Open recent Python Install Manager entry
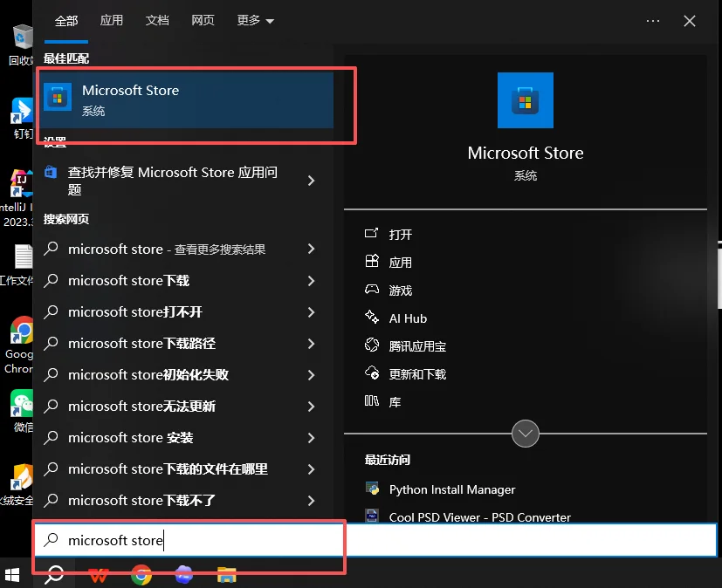Viewport: 722px width, 588px height. click(452, 489)
